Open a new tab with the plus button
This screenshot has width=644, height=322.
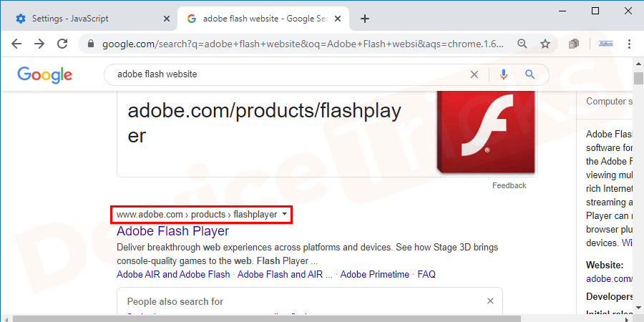point(364,19)
